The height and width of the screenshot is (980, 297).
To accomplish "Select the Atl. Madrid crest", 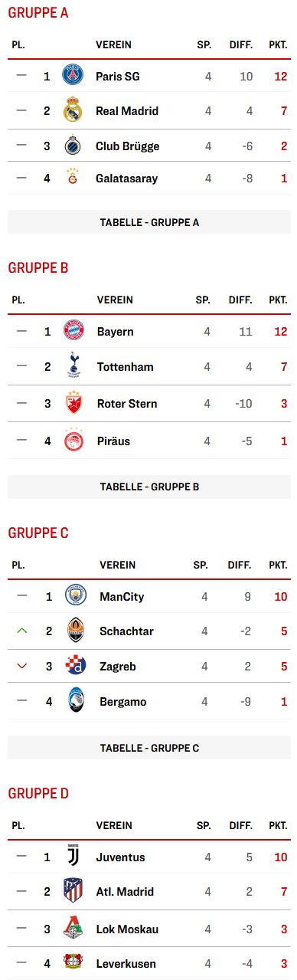I will (x=73, y=891).
